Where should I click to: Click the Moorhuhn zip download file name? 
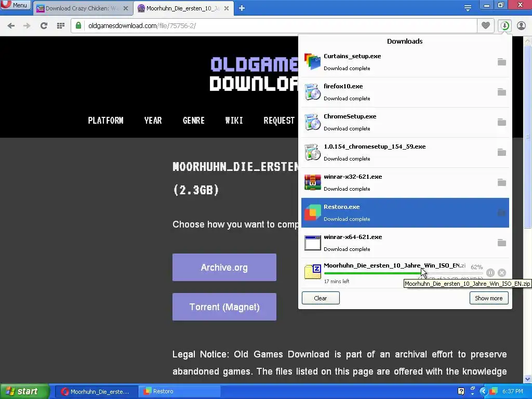[x=394, y=265]
